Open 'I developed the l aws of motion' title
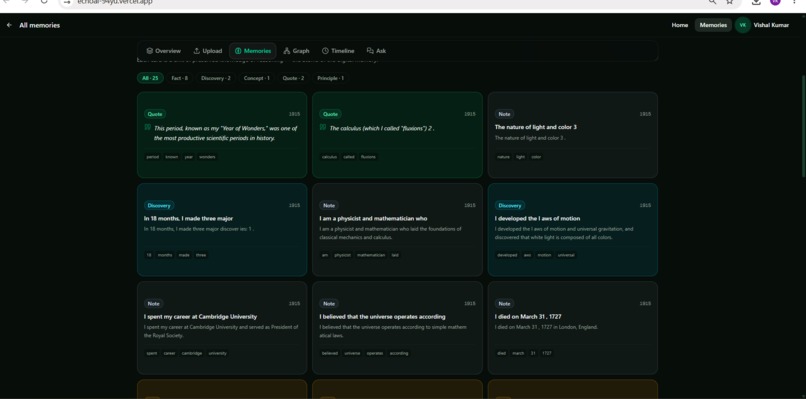 click(537, 219)
